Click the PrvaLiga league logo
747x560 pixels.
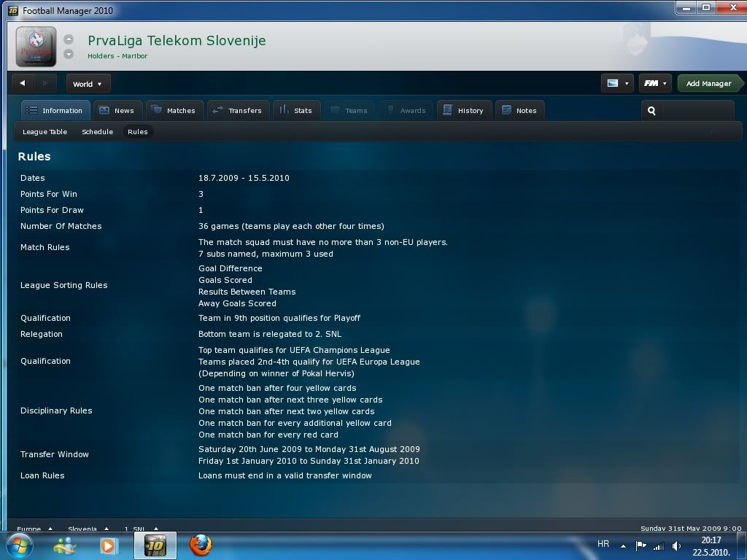tap(36, 47)
